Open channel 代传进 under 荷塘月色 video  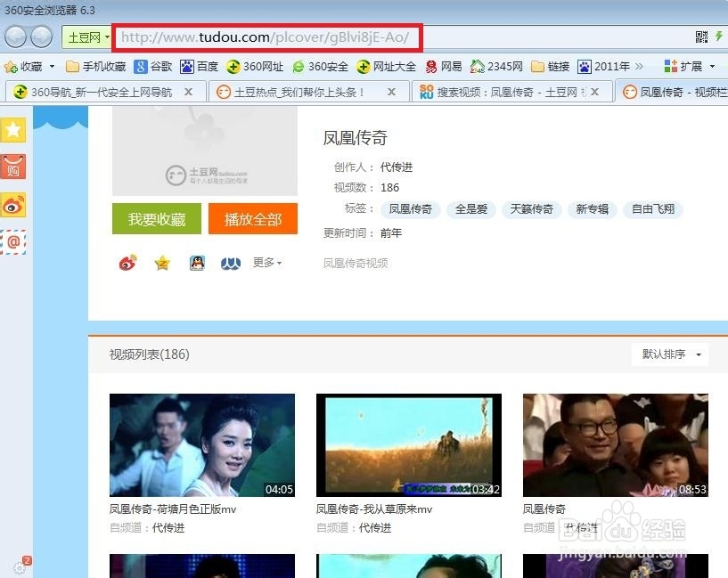[168, 528]
